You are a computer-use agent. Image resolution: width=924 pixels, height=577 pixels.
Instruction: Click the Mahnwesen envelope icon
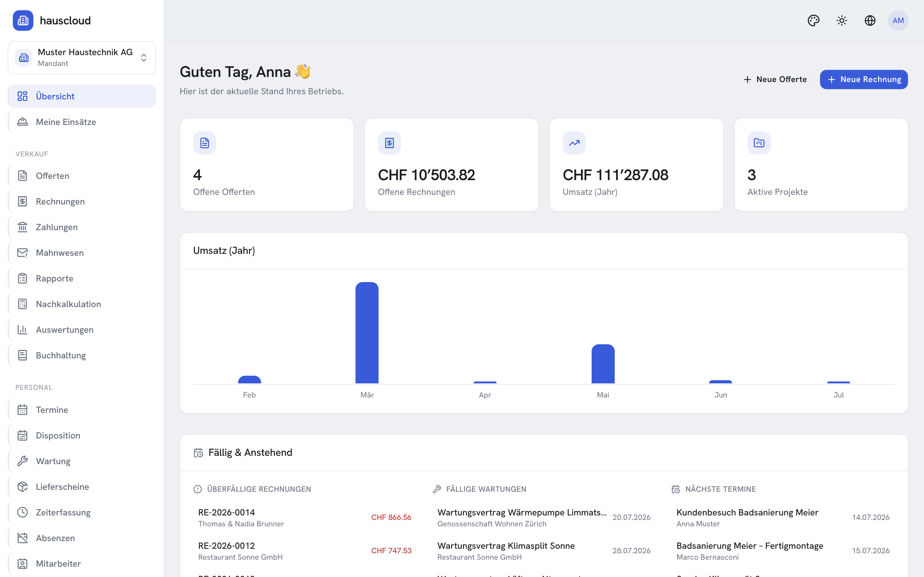pos(22,253)
